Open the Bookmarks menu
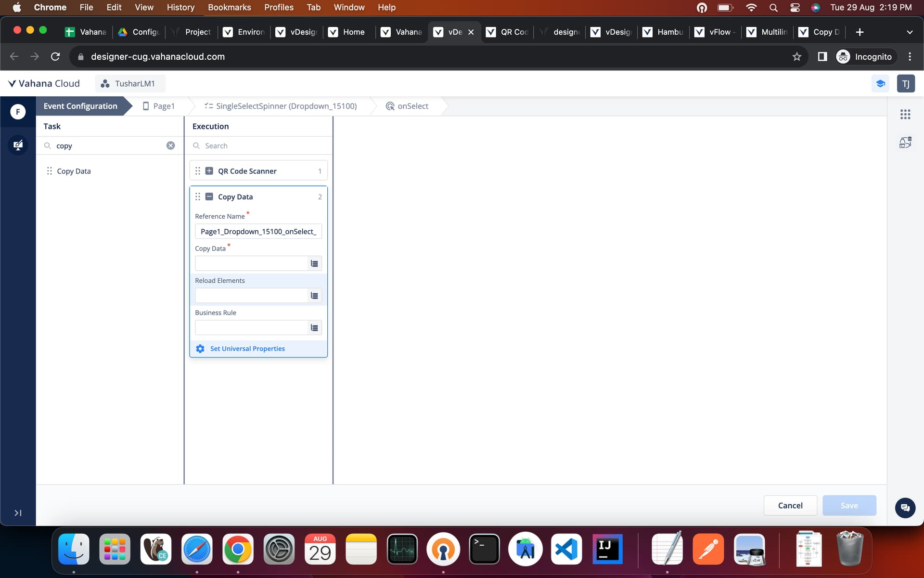924x578 pixels. pyautogui.click(x=229, y=7)
